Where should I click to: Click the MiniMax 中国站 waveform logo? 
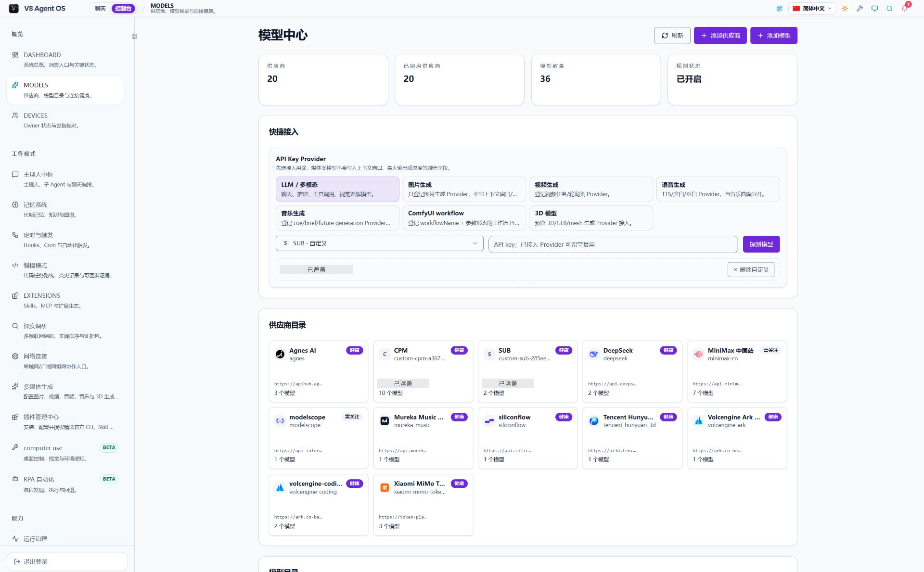698,354
